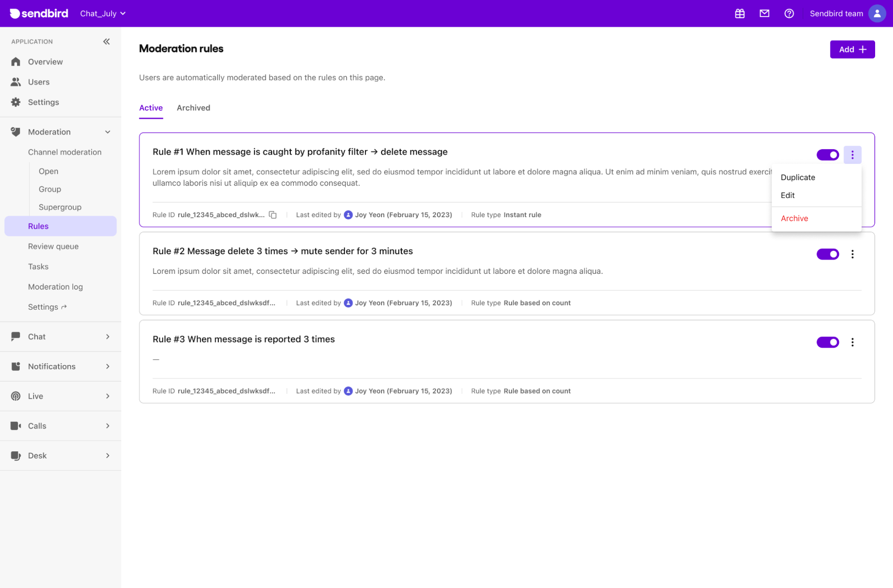Copy the Rule ID for Rule #1

tap(273, 214)
